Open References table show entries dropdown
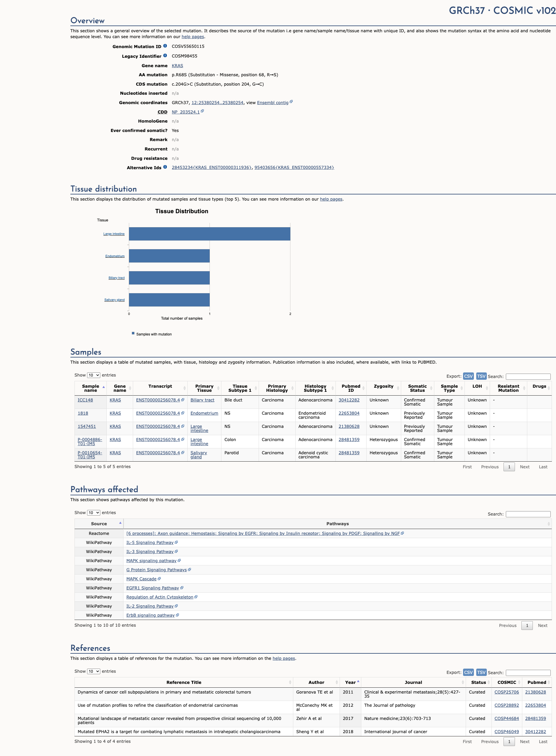The height and width of the screenshot is (756, 556). [x=94, y=671]
